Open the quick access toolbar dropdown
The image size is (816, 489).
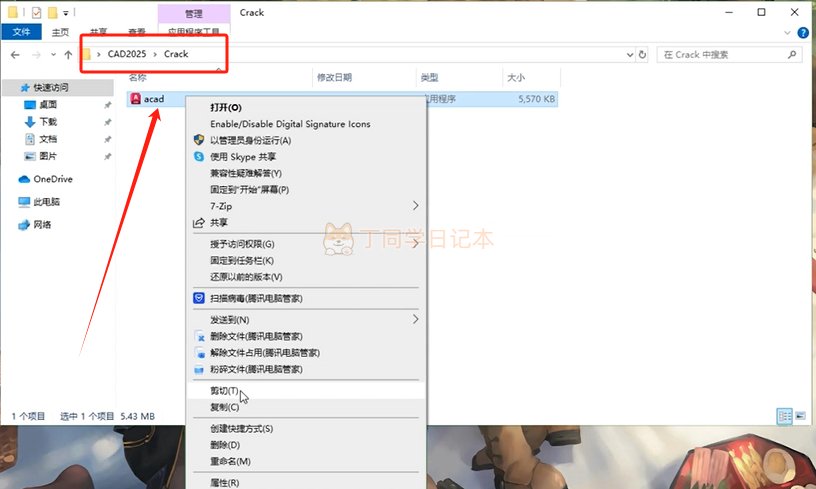(x=66, y=12)
